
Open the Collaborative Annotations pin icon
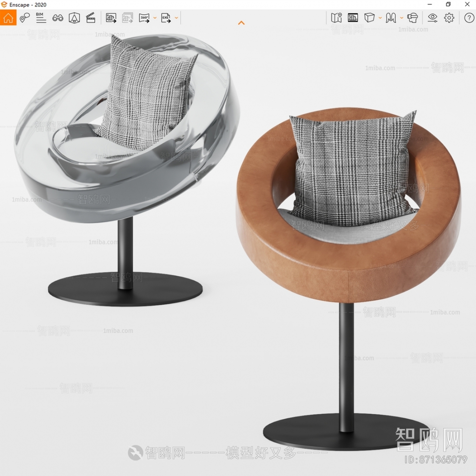24,18
